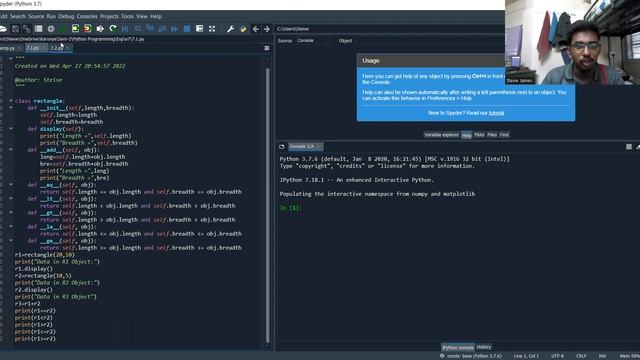Open Preferences with the wrench icon
The image size is (640, 360).
click(x=231, y=29)
